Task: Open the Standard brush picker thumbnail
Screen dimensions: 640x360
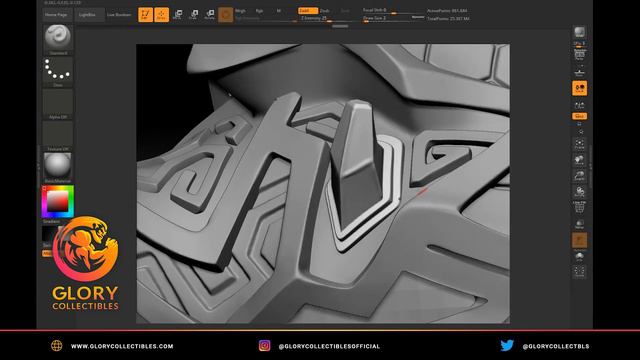Action: (x=58, y=40)
